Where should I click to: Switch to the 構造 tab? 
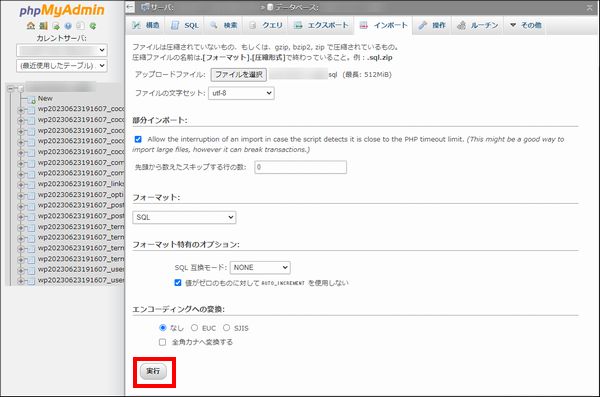click(x=146, y=25)
